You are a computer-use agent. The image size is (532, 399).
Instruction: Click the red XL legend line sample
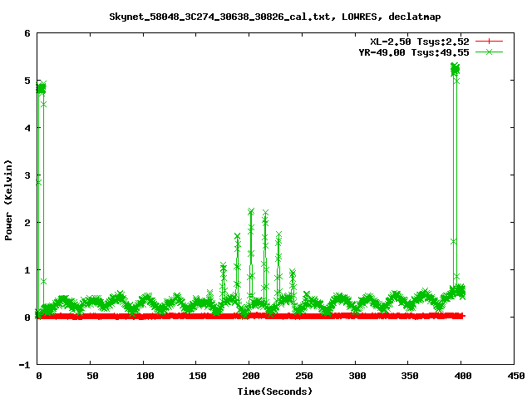[489, 42]
